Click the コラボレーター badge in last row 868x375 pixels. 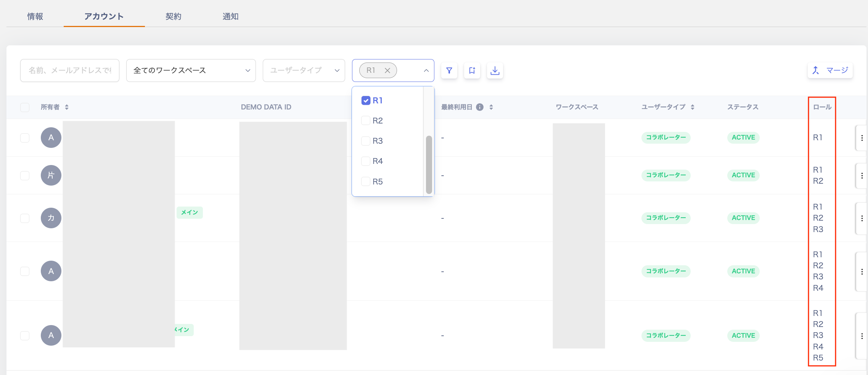(666, 335)
